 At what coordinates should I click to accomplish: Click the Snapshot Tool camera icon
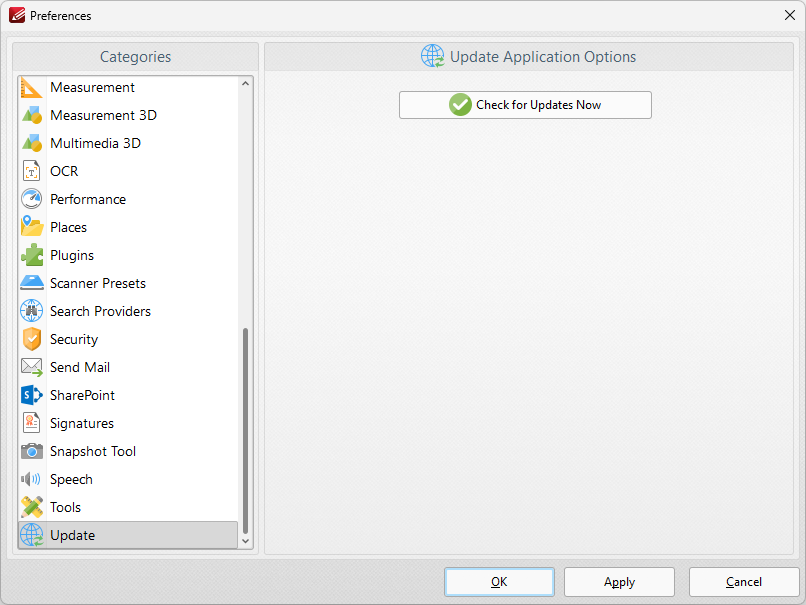[x=31, y=451]
